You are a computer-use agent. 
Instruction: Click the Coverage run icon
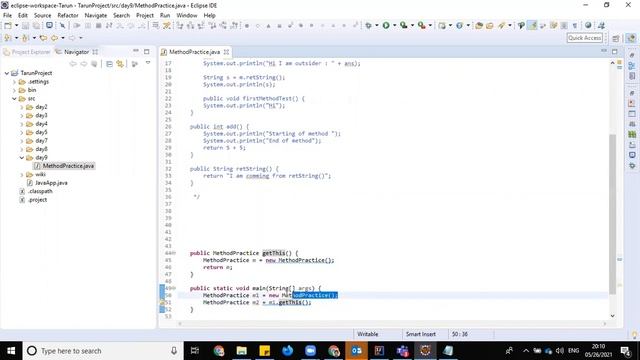point(404,25)
